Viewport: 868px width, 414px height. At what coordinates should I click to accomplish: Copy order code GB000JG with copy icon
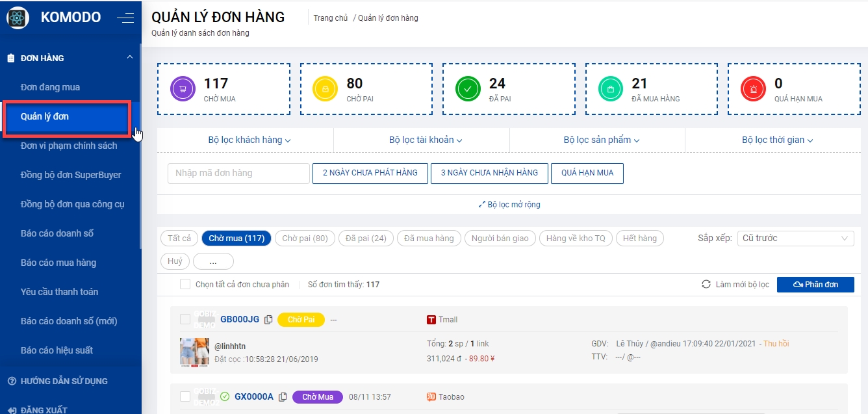(x=268, y=320)
